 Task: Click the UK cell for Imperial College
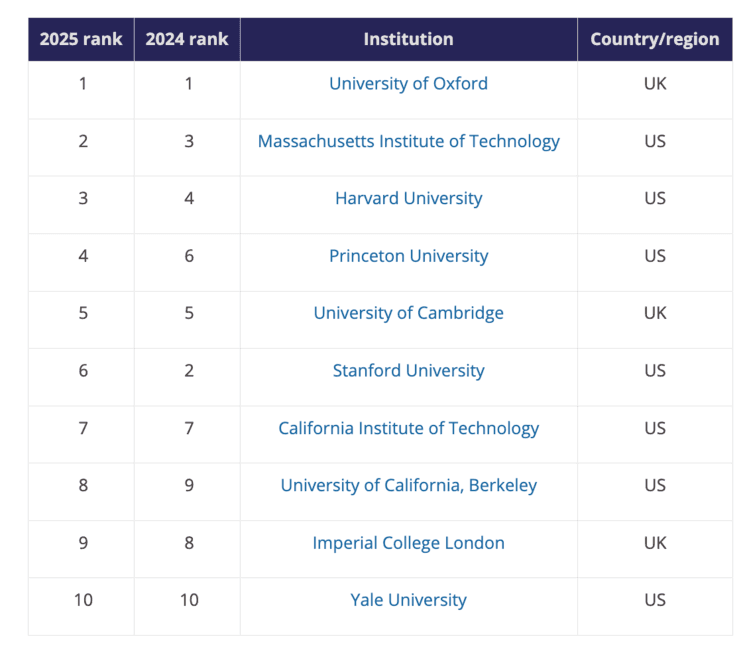pyautogui.click(x=654, y=543)
